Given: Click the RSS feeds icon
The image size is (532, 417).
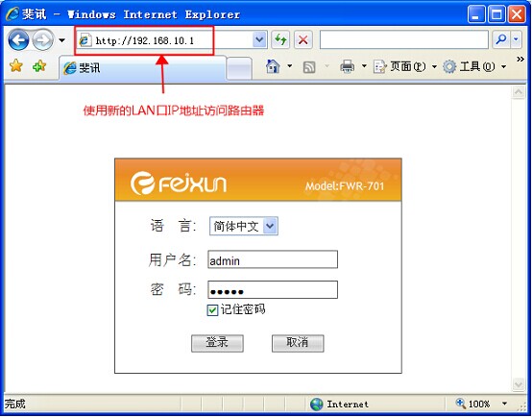Looking at the screenshot, I should point(309,67).
